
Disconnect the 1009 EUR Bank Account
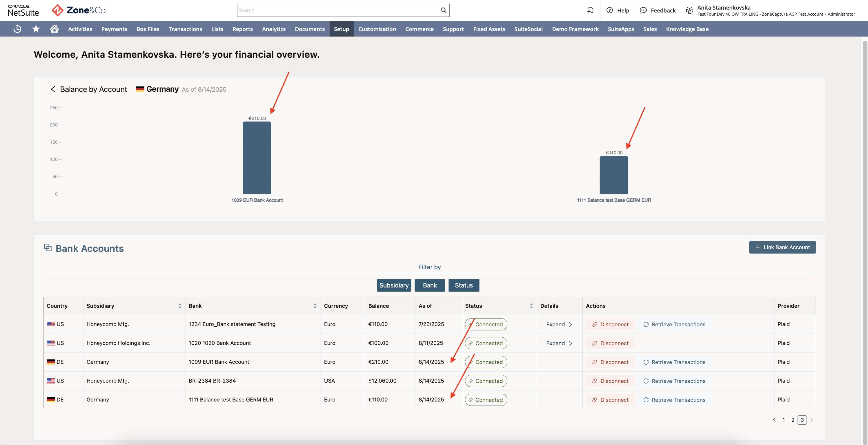point(610,362)
